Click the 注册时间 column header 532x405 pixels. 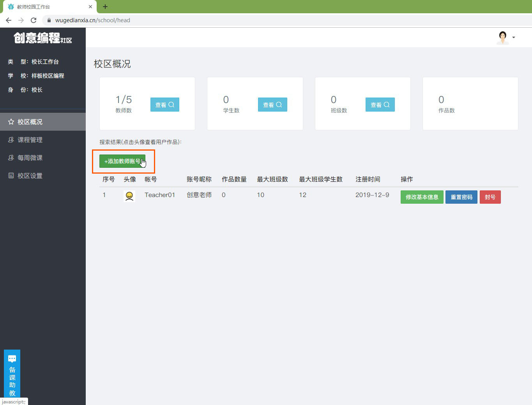click(368, 179)
